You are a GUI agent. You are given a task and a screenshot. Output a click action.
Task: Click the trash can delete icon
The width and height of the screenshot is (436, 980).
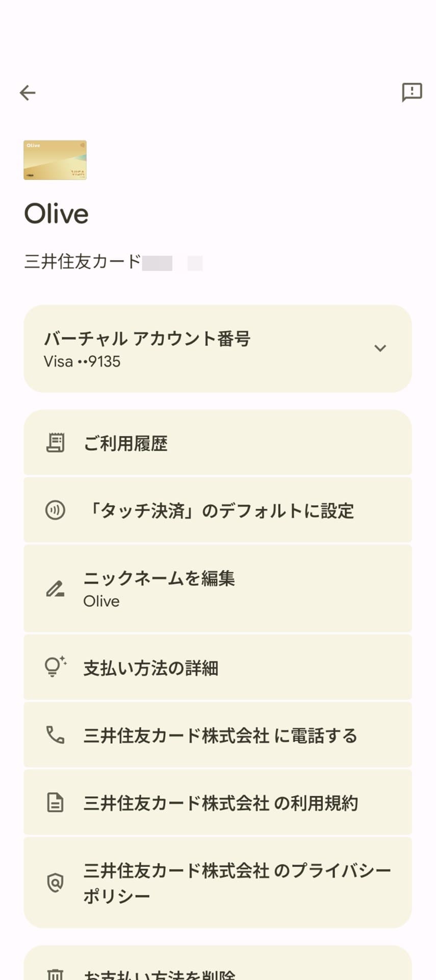click(55, 974)
